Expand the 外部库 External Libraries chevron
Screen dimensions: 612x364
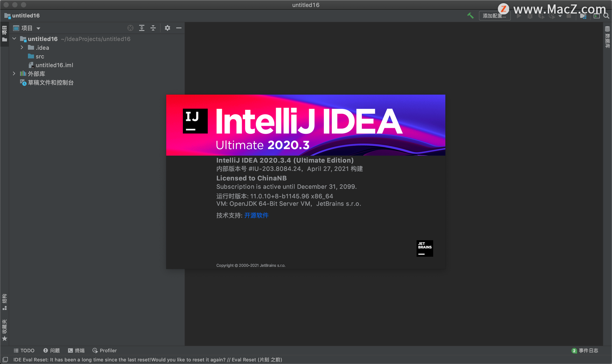14,74
